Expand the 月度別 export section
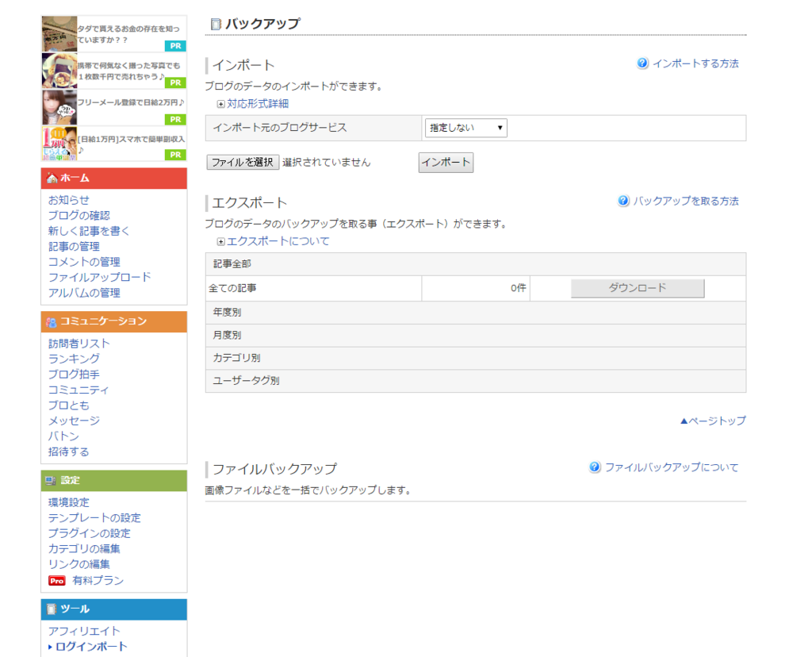Viewport: 812px width, 657px height. (x=476, y=335)
